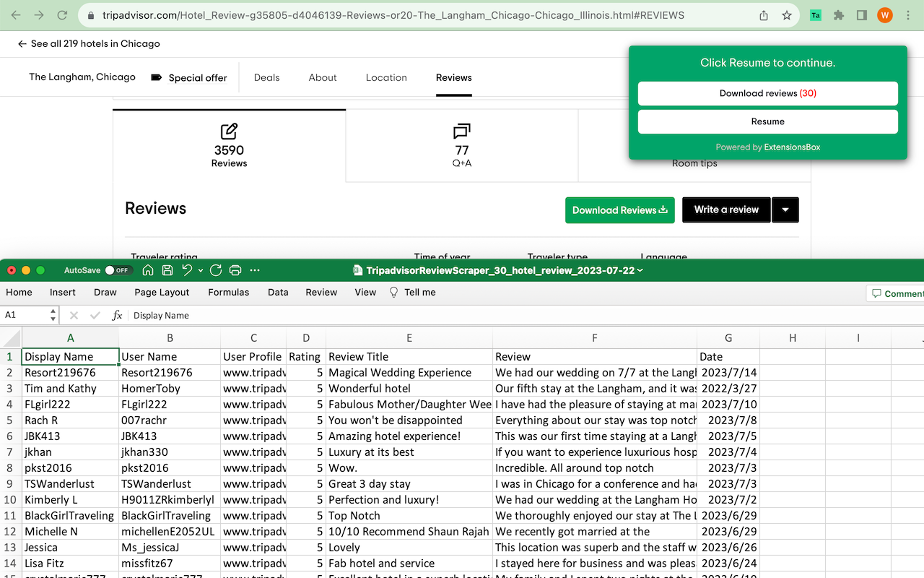The image size is (924, 578).
Task: Open the Tripadvisor scraper extension icon
Action: (x=816, y=15)
